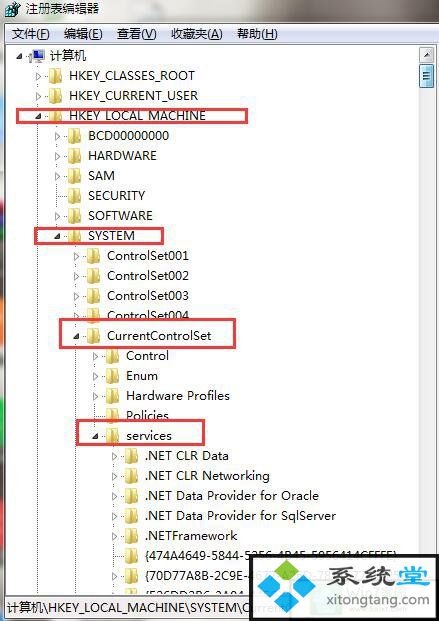Click the scrollbar up arrow
The width and height of the screenshot is (439, 621).
[426, 55]
